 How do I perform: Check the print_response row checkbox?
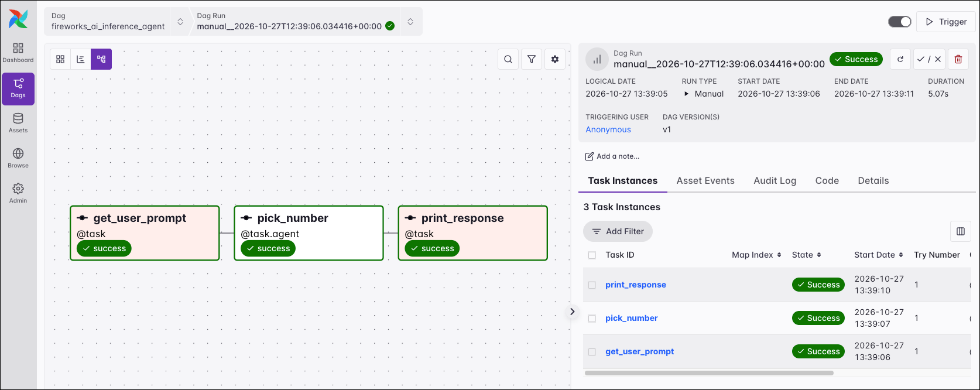coord(592,285)
